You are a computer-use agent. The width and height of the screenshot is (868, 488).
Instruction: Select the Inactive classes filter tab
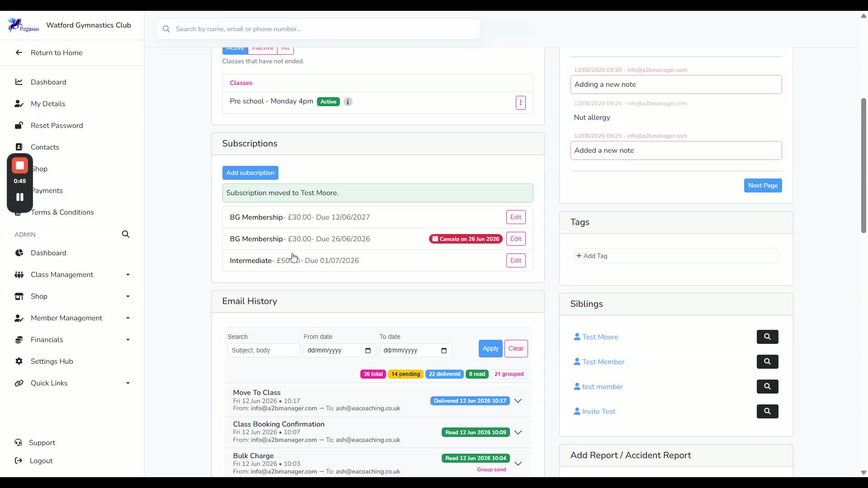tap(263, 50)
